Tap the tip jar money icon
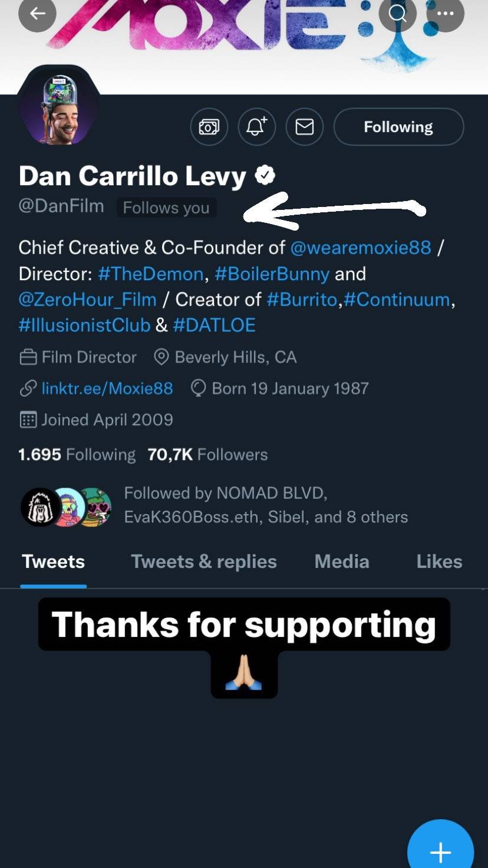This screenshot has width=488, height=868. pos(209,127)
